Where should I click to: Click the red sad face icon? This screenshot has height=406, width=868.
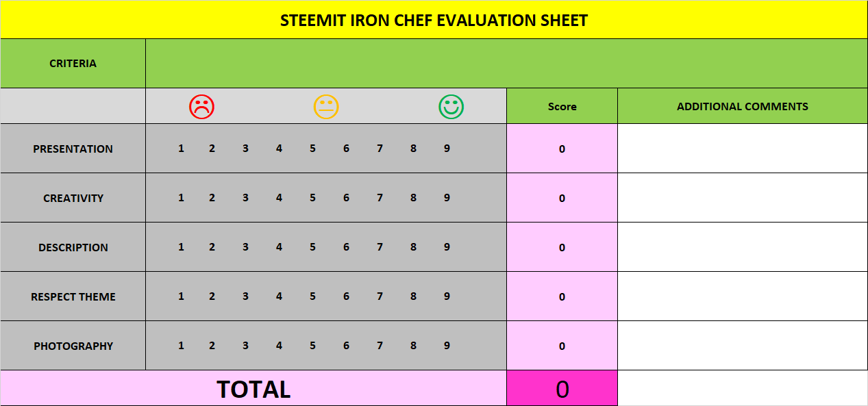point(201,106)
